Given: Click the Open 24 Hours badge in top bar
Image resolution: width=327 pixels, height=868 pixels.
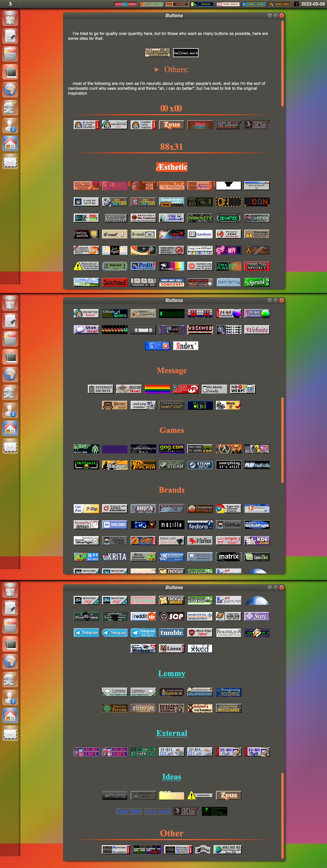Looking at the screenshot, I should [x=125, y=4].
